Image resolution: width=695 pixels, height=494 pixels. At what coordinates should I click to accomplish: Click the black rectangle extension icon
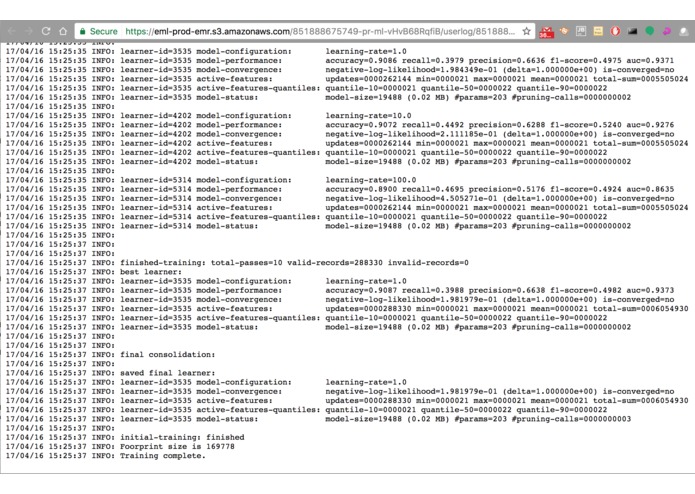(x=633, y=31)
